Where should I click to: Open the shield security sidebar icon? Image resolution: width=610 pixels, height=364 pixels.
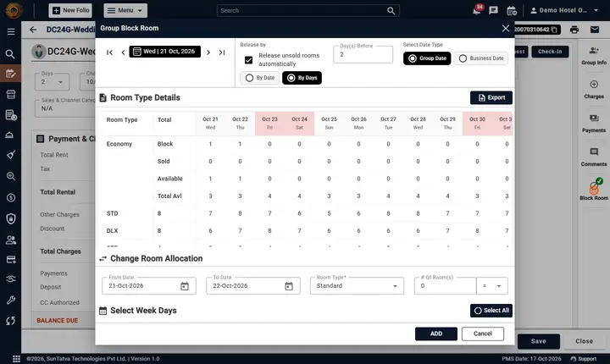tap(10, 218)
